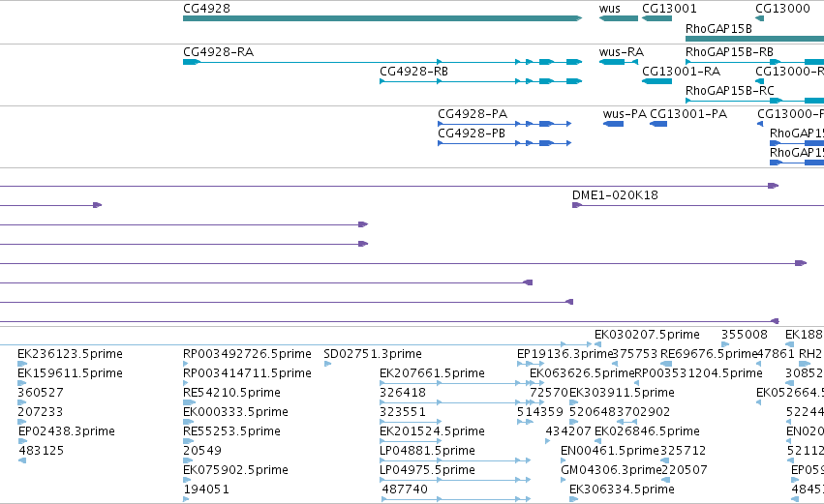This screenshot has height=504, width=824.
Task: Click the 487740 feature label
Action: (x=405, y=489)
